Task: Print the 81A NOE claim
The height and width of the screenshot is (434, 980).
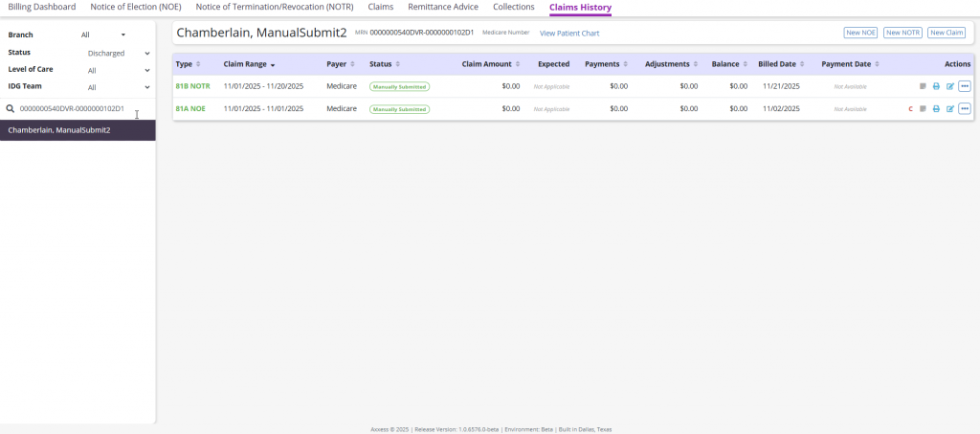Action: [936, 109]
